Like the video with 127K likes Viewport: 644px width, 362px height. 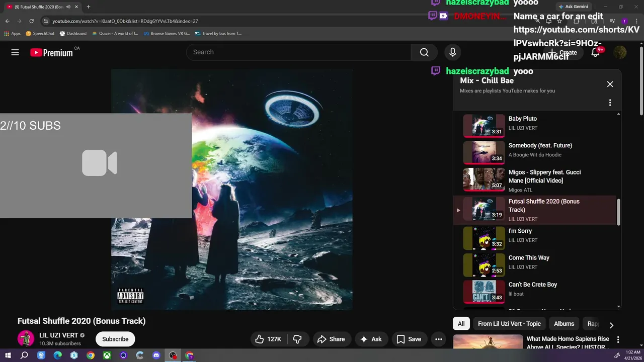tap(268, 339)
